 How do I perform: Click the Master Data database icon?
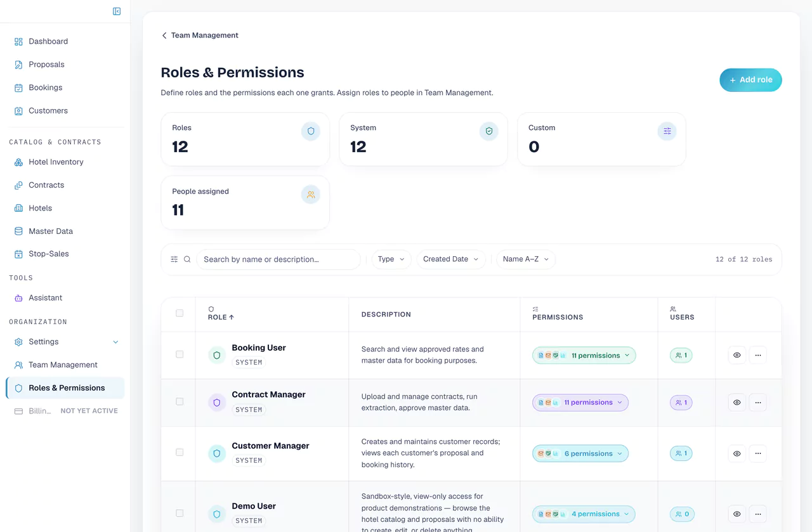coord(18,231)
